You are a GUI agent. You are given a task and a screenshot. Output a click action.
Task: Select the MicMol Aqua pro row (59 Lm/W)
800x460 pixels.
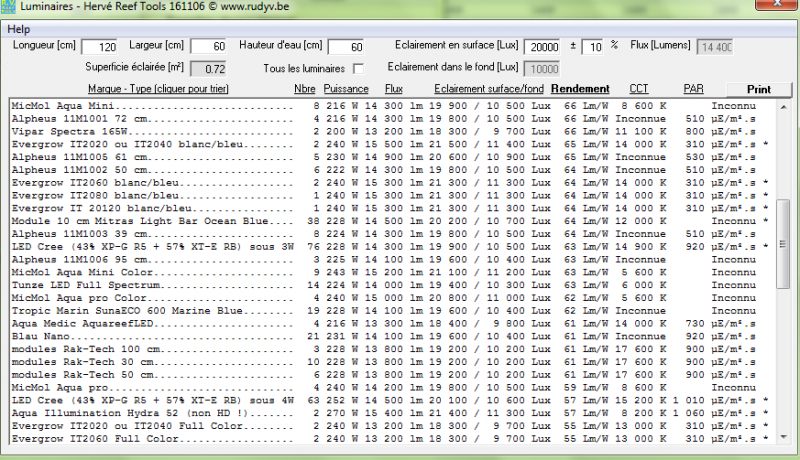391,388
